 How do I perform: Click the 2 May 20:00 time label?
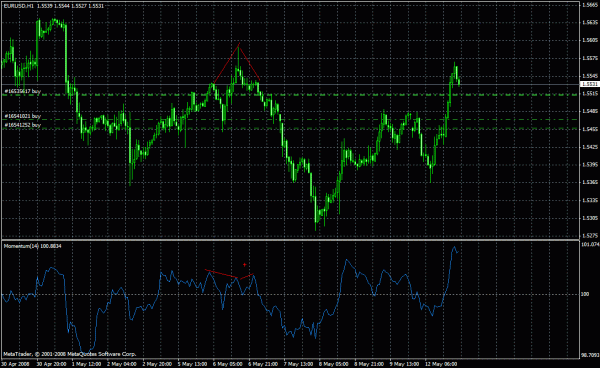tap(157, 364)
